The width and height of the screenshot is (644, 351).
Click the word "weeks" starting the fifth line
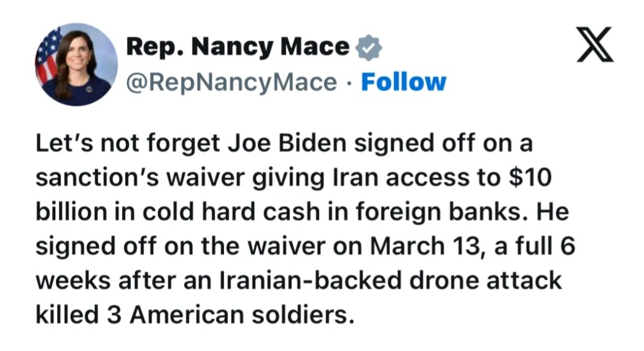pos(72,281)
